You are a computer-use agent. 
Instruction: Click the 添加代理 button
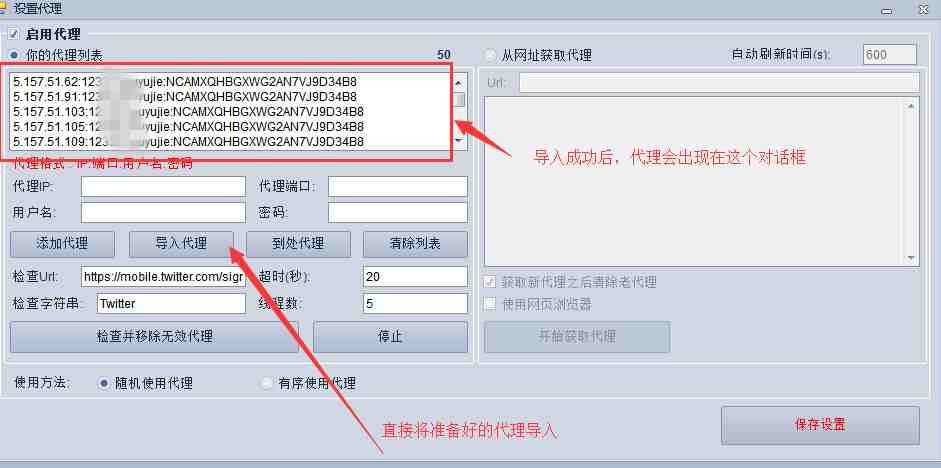click(62, 244)
